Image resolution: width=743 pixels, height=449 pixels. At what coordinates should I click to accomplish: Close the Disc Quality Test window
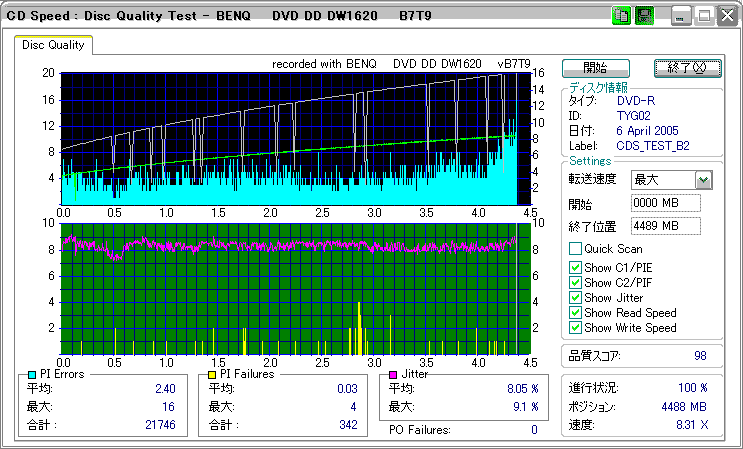726,16
